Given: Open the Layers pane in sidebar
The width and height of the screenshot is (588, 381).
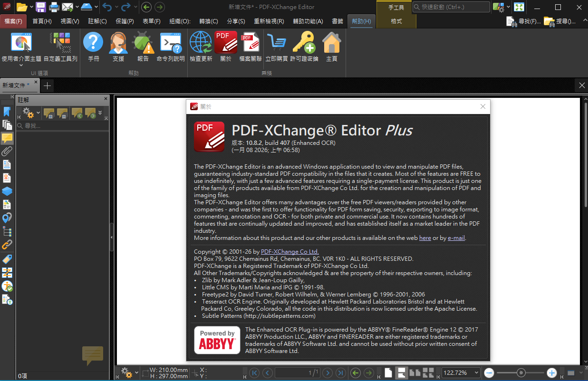Looking at the screenshot, I should coord(7,191).
